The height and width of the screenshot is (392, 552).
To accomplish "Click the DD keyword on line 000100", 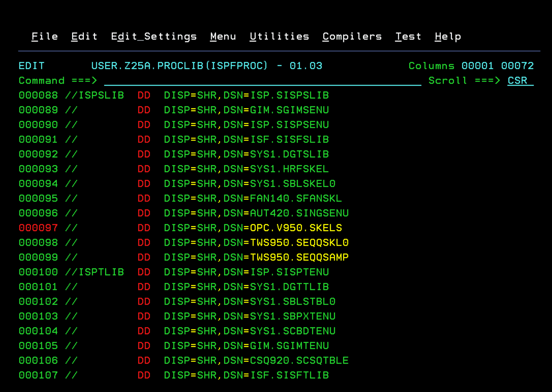I will click(144, 272).
